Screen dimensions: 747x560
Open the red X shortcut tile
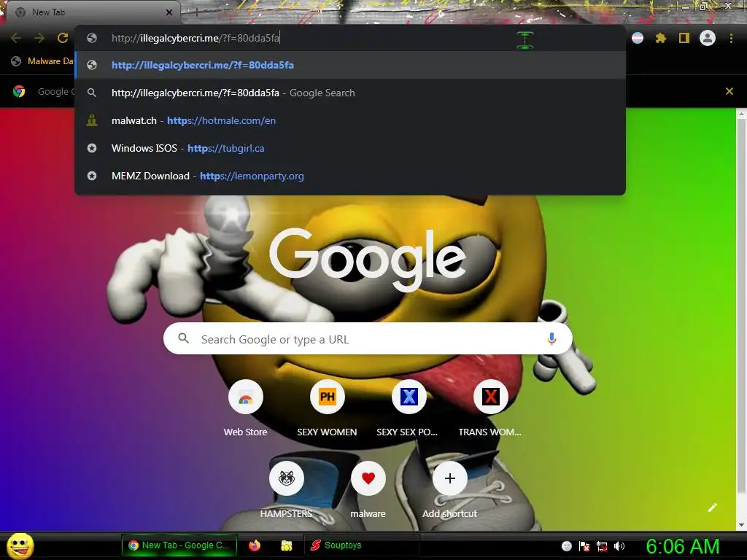[490, 408]
